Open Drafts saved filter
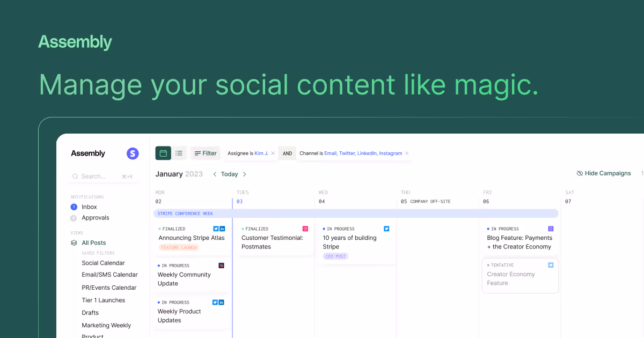 pos(90,313)
